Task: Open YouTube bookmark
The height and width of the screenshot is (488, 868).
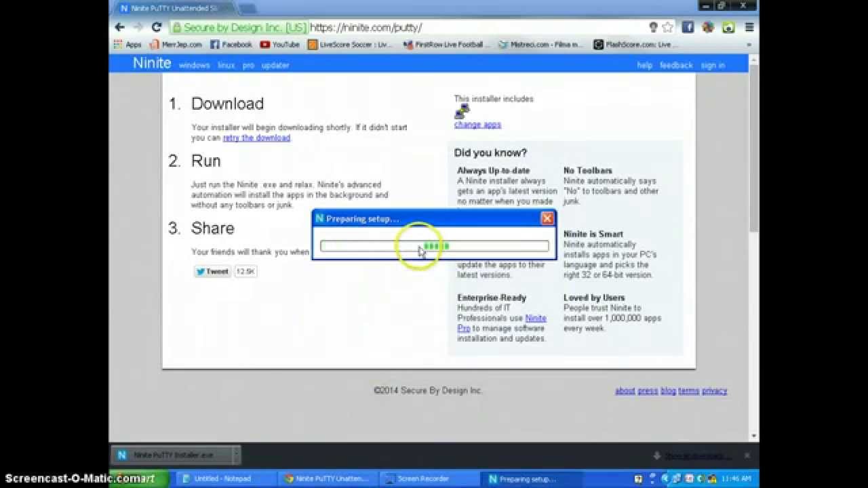Action: coord(280,45)
